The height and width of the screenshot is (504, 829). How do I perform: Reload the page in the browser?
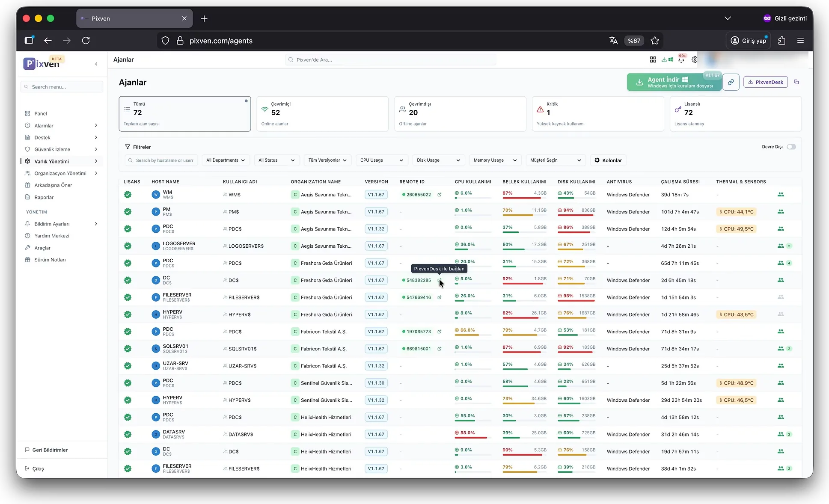86,41
